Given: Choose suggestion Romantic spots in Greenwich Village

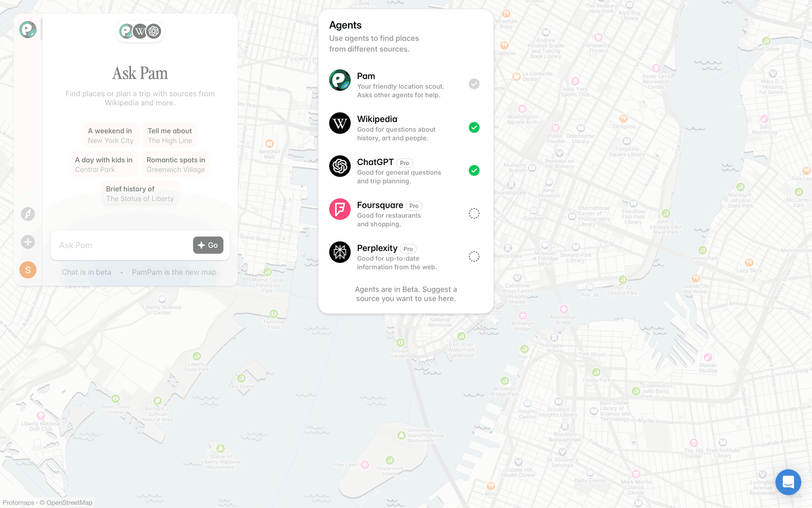Looking at the screenshot, I should 176,165.
